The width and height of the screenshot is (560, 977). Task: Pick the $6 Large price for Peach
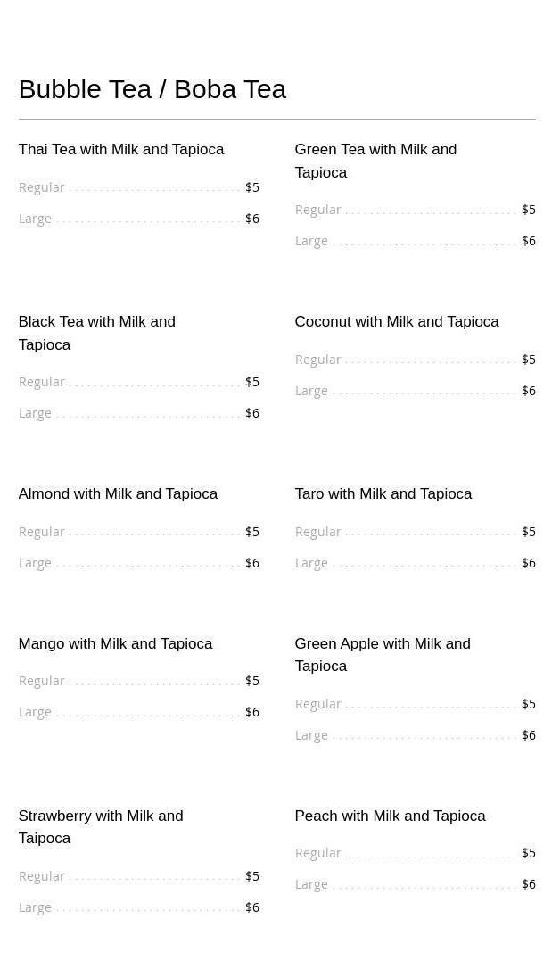[x=529, y=884]
